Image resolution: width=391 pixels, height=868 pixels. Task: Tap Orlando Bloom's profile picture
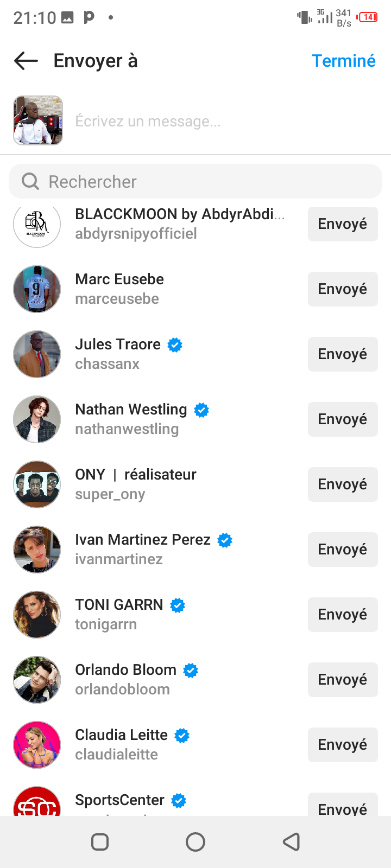[x=37, y=680]
